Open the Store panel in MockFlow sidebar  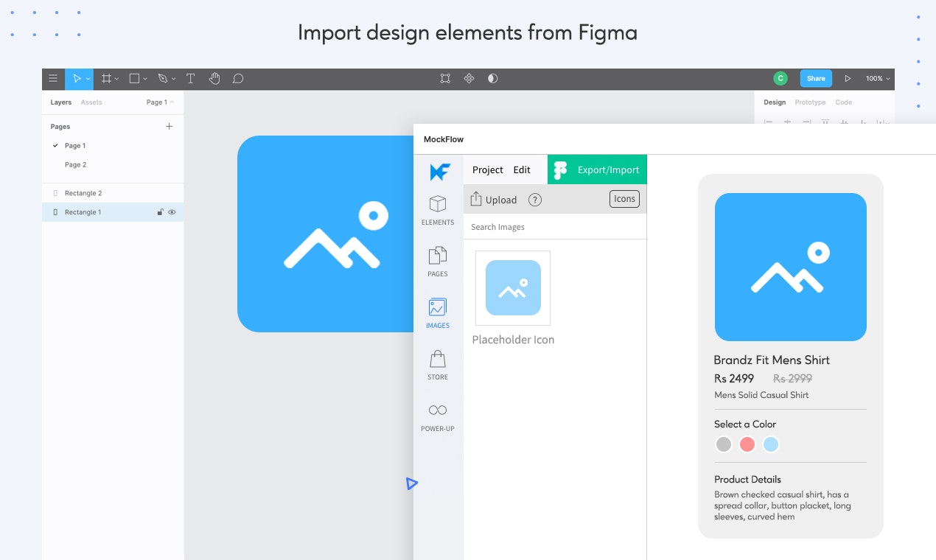pyautogui.click(x=438, y=363)
